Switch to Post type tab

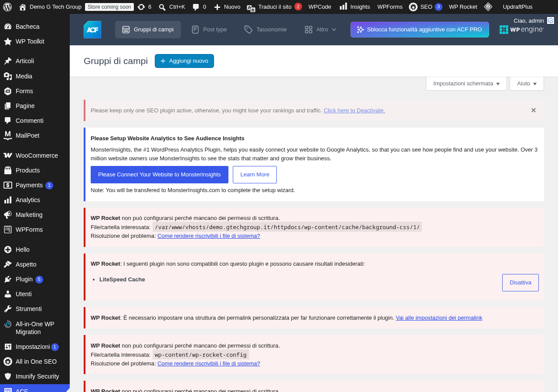(209, 30)
